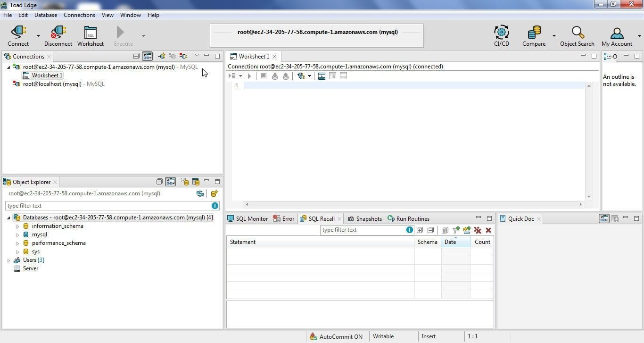This screenshot has width=644, height=343.
Task: Expand the performance_schema database node
Action: pyautogui.click(x=18, y=243)
